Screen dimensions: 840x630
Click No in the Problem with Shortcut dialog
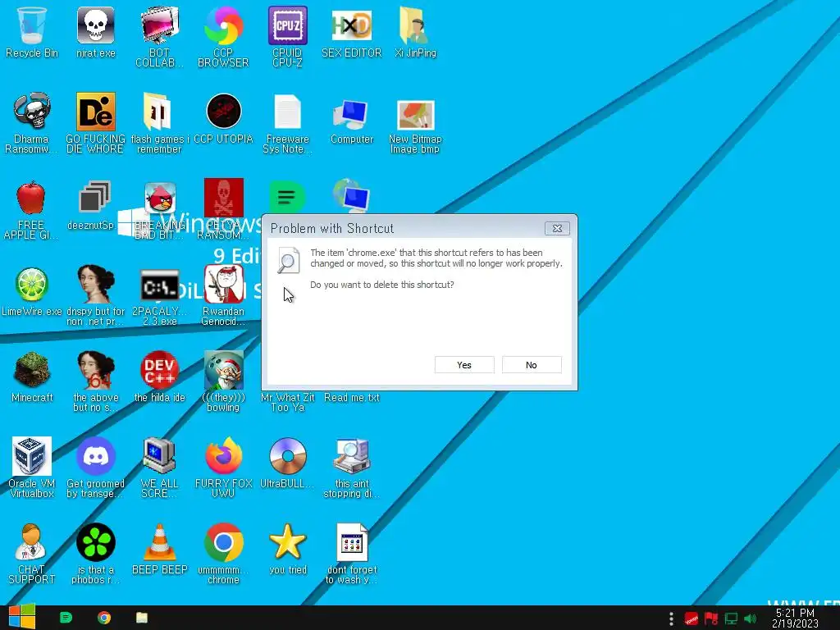[x=532, y=365]
